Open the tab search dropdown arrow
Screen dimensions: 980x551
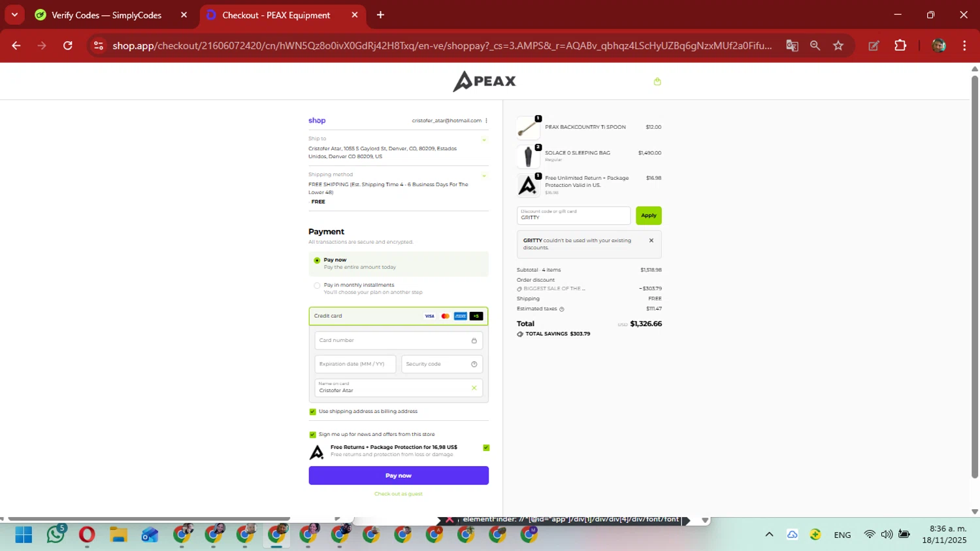[14, 14]
